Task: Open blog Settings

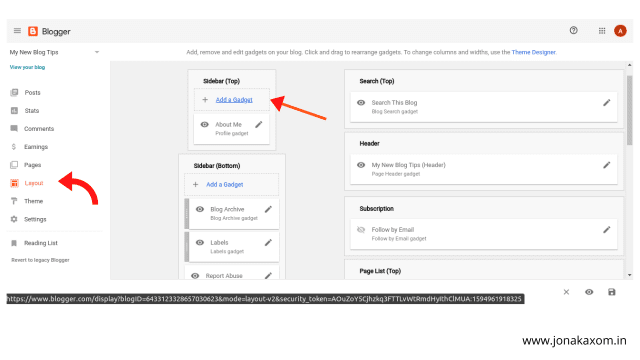Action: [x=35, y=219]
